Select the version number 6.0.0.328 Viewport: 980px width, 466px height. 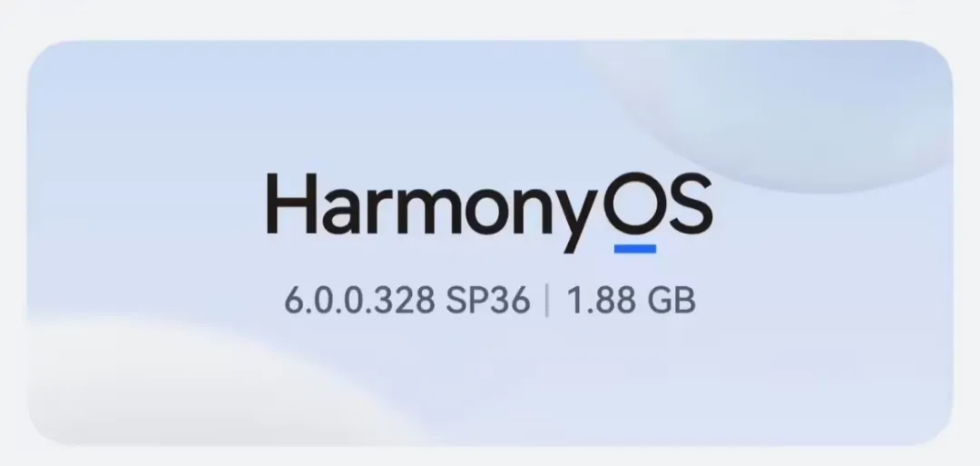point(359,301)
